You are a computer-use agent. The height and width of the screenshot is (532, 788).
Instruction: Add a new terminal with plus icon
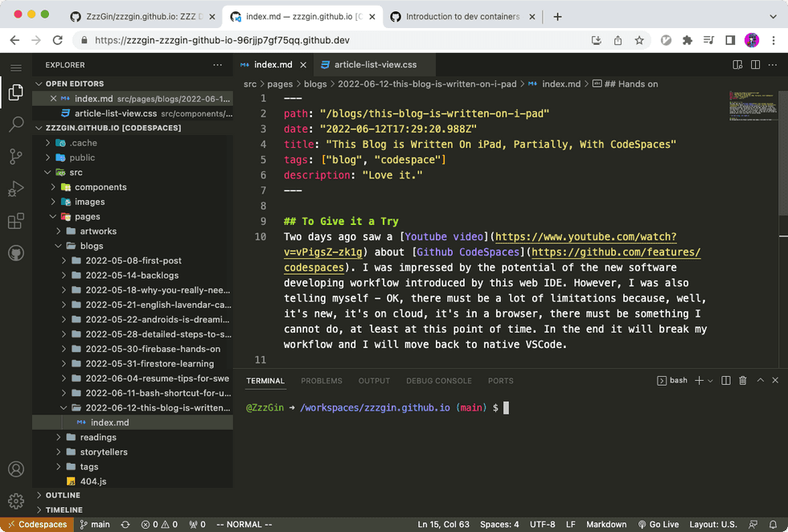pos(699,381)
